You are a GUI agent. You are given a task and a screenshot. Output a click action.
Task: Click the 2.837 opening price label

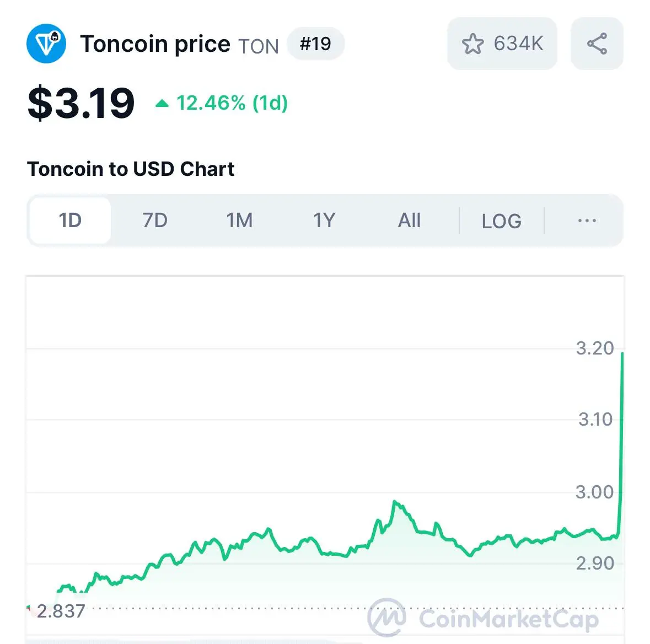(x=61, y=611)
